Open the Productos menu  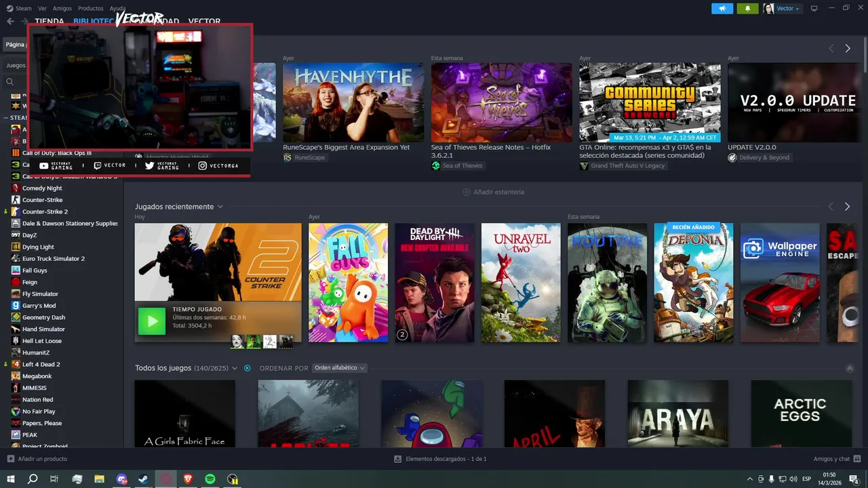coord(91,8)
